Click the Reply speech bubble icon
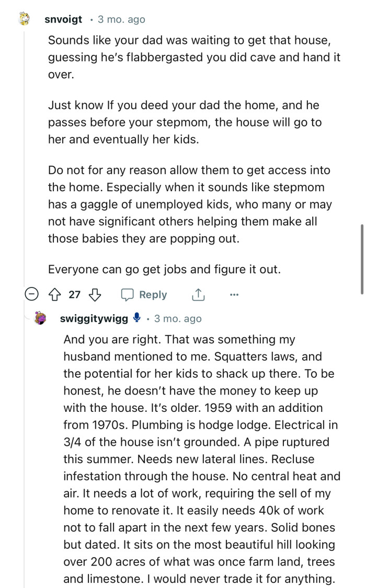 click(127, 294)
